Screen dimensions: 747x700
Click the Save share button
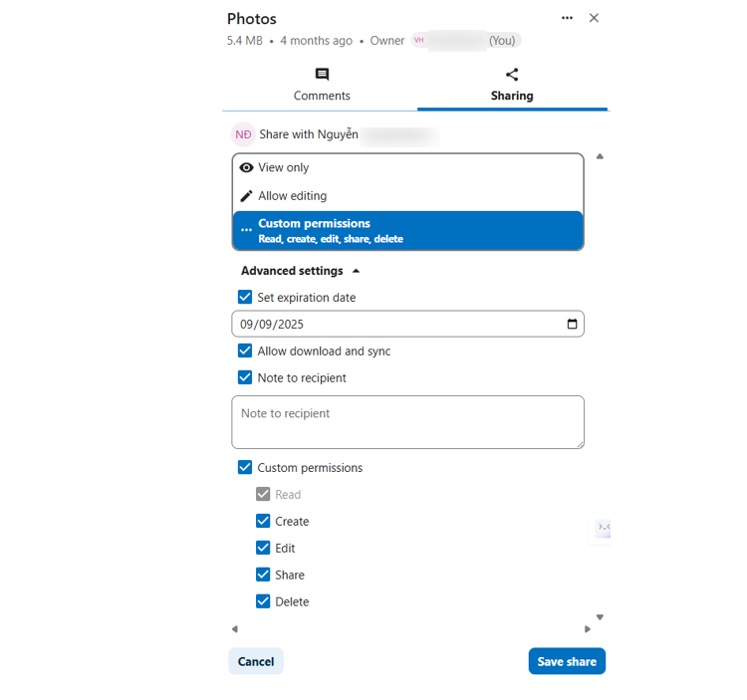pos(567,662)
